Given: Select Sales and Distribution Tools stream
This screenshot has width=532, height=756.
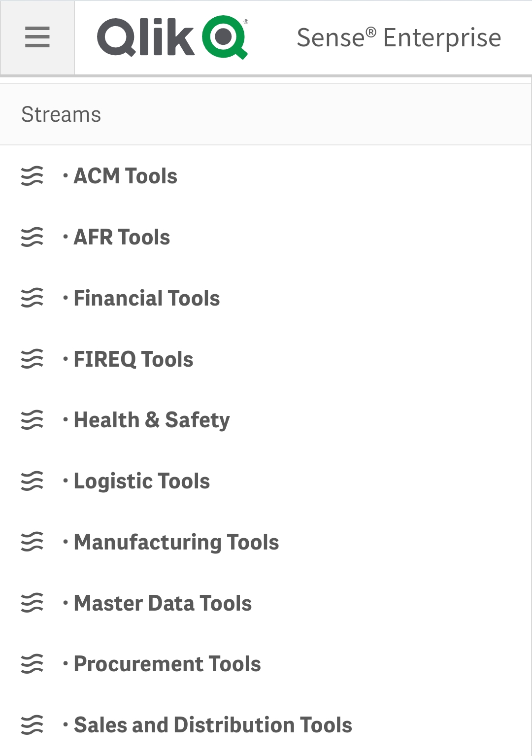Looking at the screenshot, I should [266, 725].
